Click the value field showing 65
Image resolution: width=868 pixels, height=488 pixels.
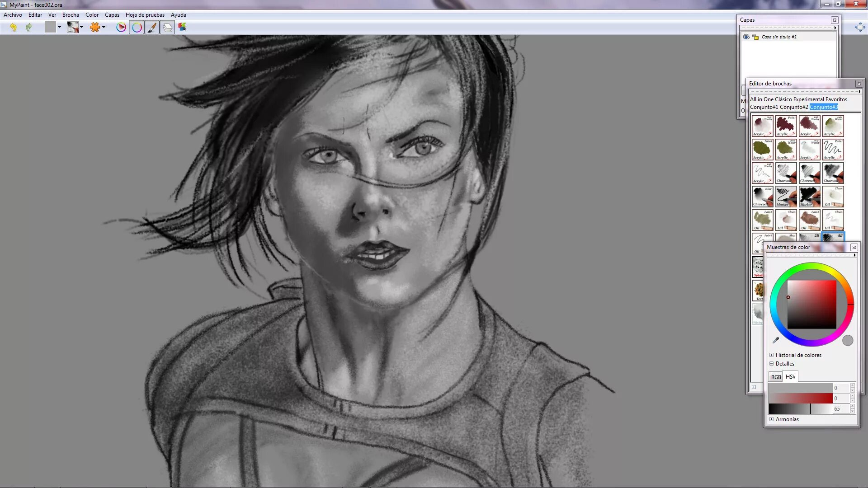click(841, 408)
